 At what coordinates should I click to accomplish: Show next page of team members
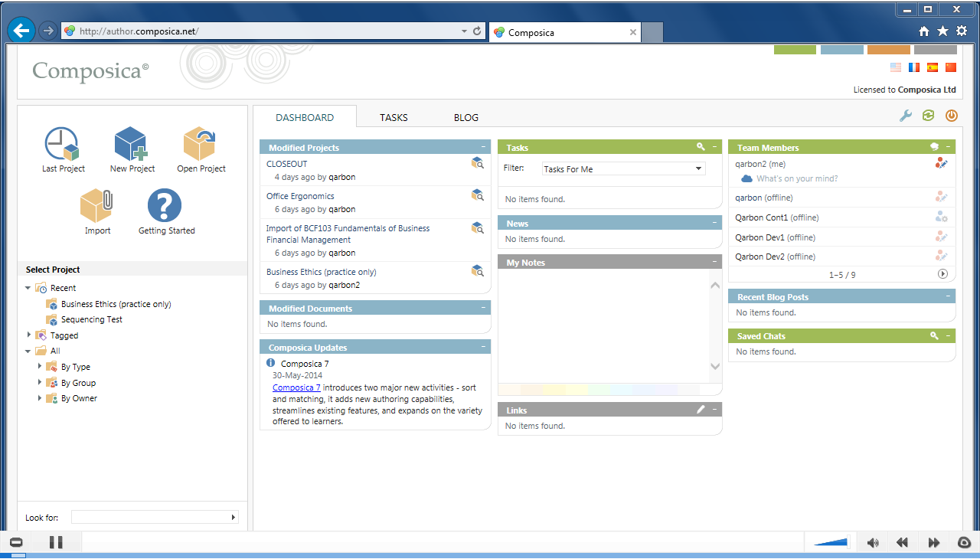(x=942, y=274)
